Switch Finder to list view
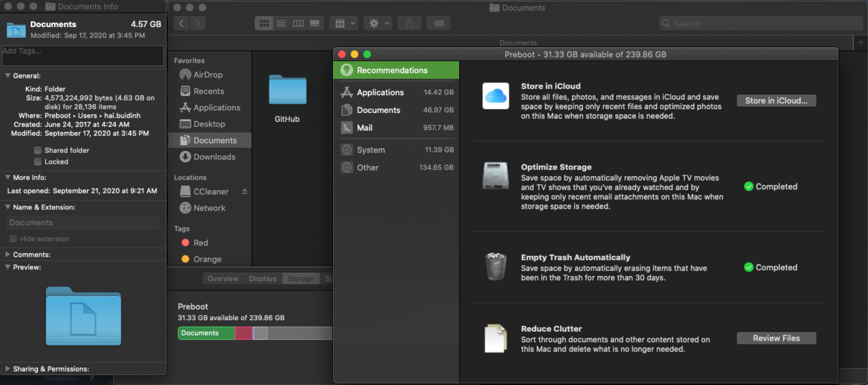868x385 pixels. click(281, 23)
